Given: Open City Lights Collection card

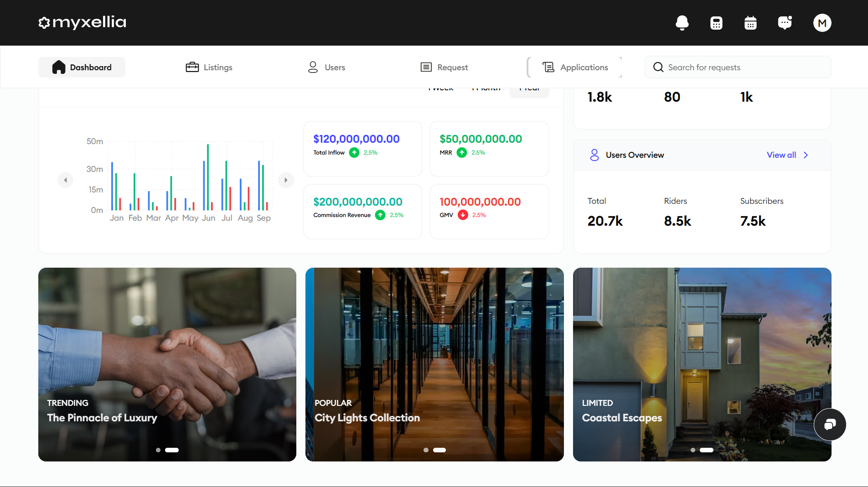Looking at the screenshot, I should (x=434, y=364).
